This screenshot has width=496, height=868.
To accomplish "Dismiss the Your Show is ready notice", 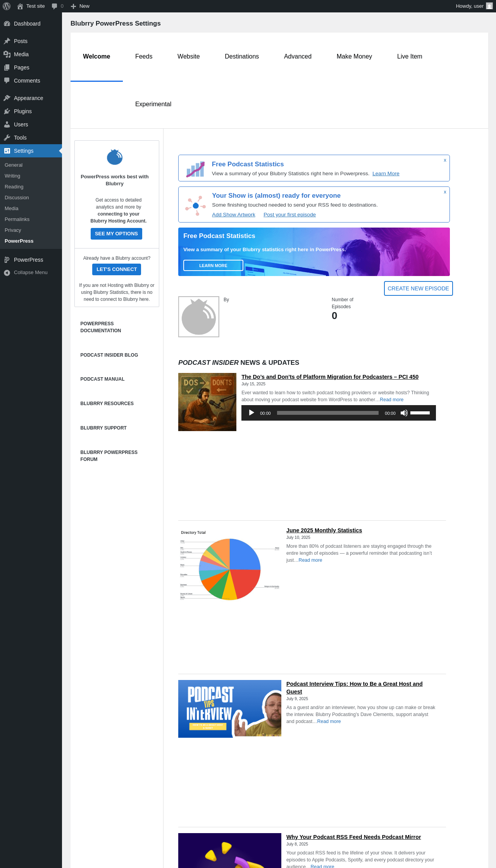I will coord(445,192).
